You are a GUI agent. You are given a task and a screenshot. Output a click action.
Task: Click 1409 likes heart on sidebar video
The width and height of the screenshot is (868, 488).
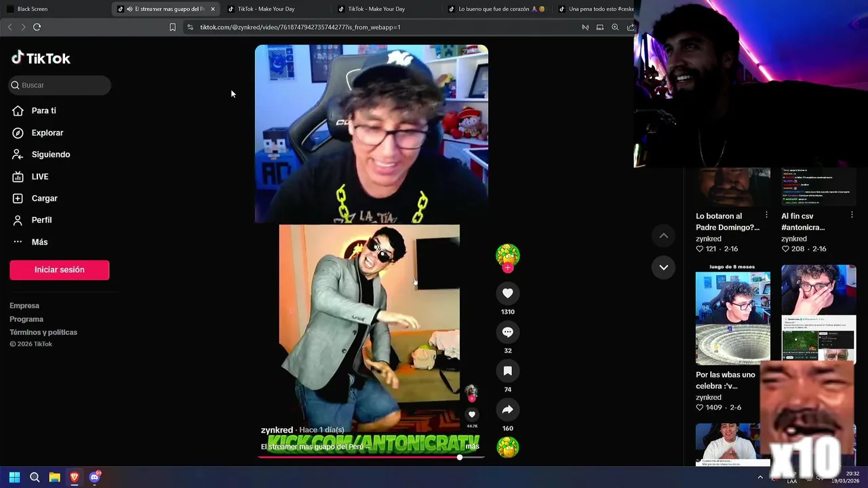[x=700, y=407]
